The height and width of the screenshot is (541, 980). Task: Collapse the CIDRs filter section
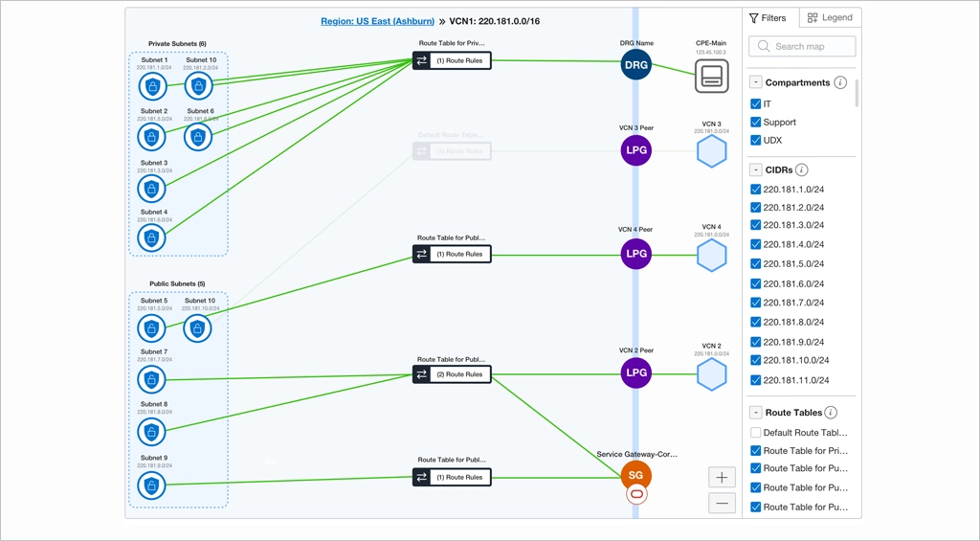tap(756, 170)
